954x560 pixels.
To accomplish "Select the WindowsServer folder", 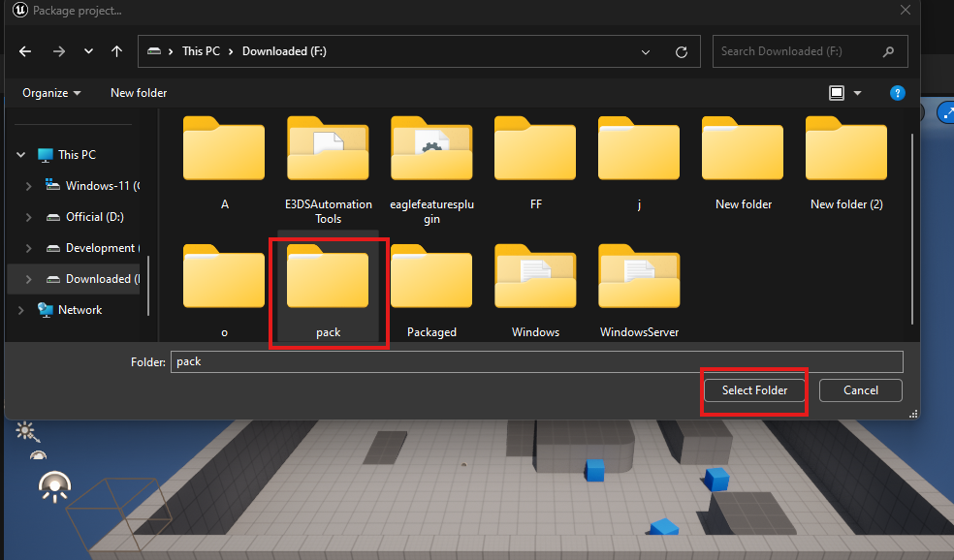I will 639,292.
